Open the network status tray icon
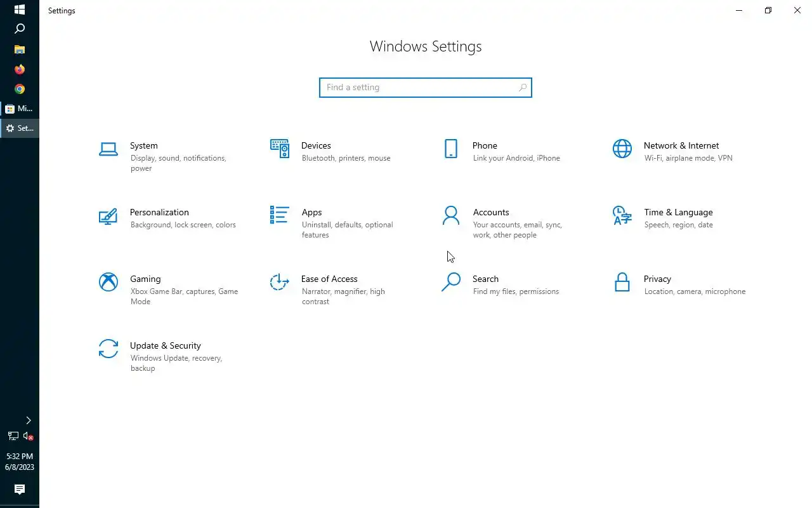This screenshot has width=812, height=508. [x=13, y=436]
